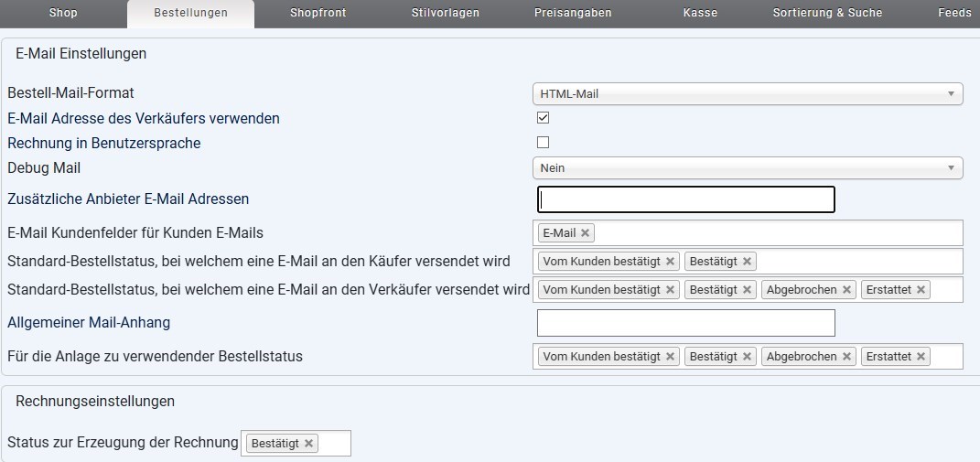
Task: Remove 'Bestätigt' from the Käufer status row
Action: tap(748, 262)
